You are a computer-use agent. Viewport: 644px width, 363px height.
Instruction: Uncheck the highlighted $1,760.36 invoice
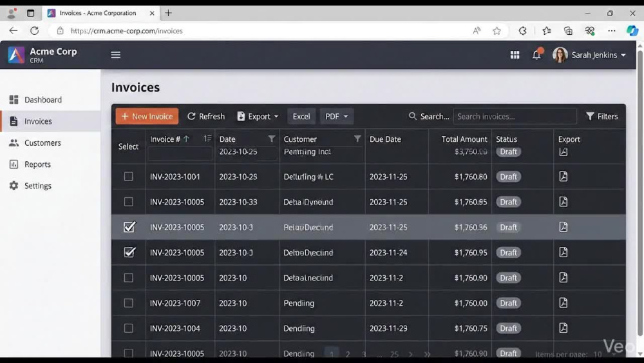(129, 227)
